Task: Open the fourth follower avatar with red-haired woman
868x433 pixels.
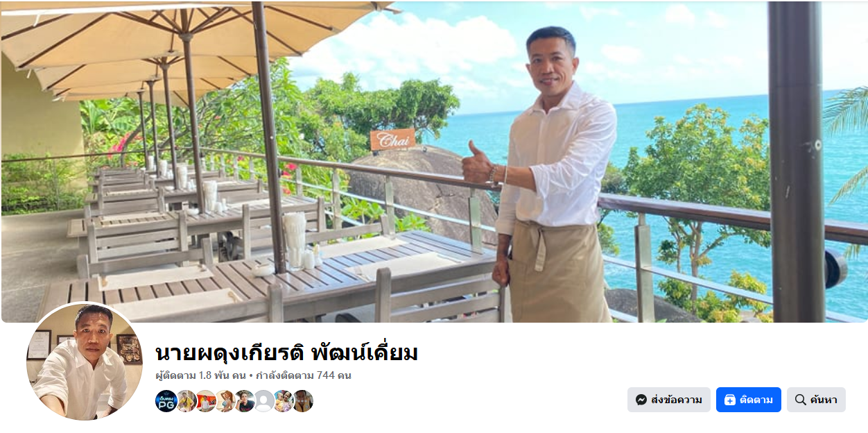Action: (x=225, y=401)
